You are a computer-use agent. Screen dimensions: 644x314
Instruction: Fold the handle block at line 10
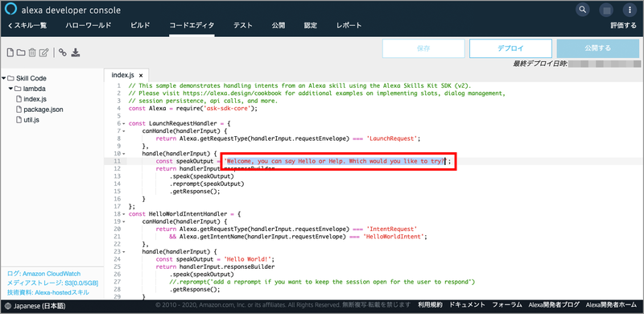[124, 154]
